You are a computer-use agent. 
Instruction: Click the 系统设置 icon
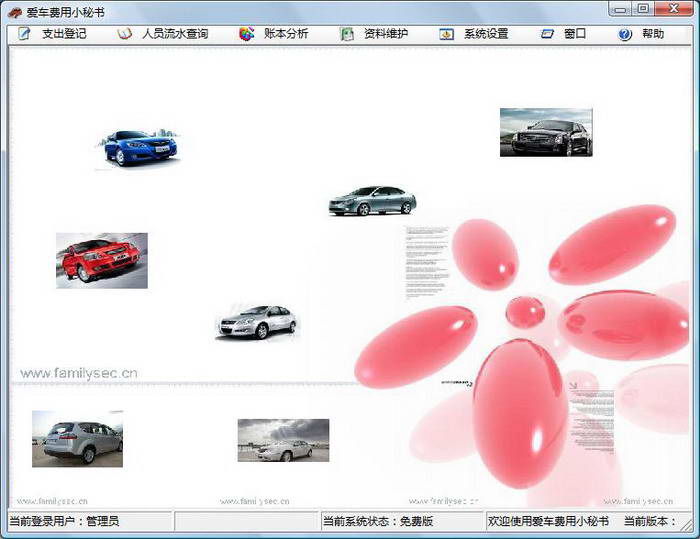446,34
